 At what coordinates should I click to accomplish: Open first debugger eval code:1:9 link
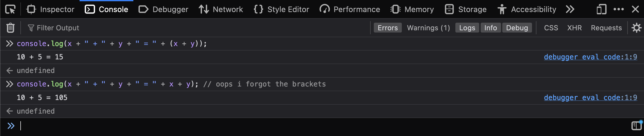590,57
